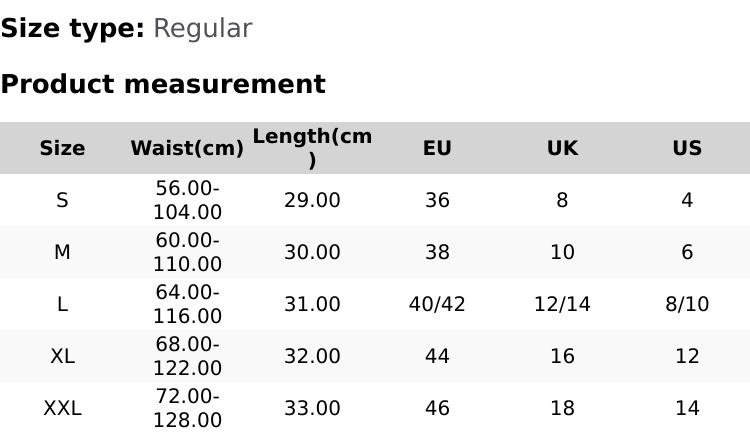750x434 pixels.
Task: Click the Size type Regular label
Action: (x=126, y=29)
